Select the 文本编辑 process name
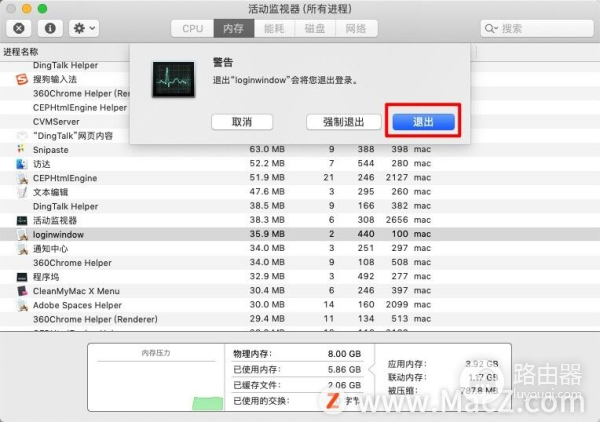This screenshot has width=600, height=422. (51, 192)
